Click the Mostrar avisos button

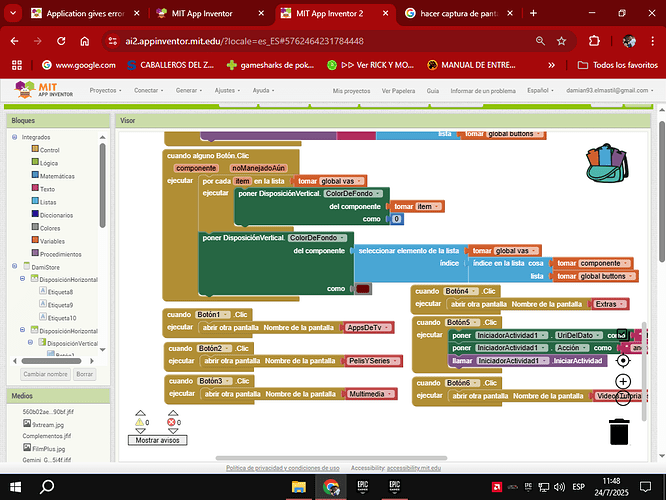pyautogui.click(x=158, y=440)
